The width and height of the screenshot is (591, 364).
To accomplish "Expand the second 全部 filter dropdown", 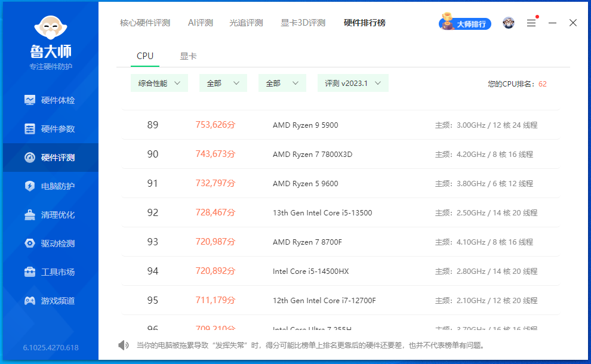I will point(282,84).
